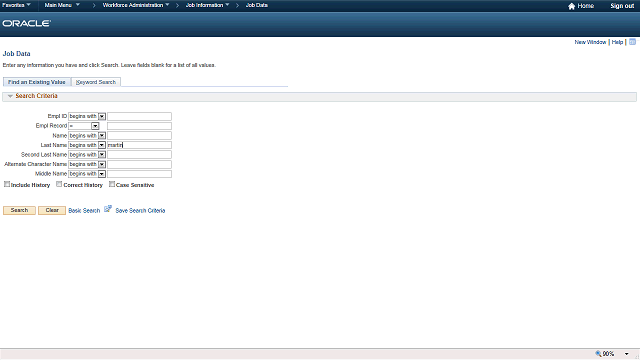Open the Basic Search link
Viewport: 640px width, 360px height.
[x=84, y=211]
